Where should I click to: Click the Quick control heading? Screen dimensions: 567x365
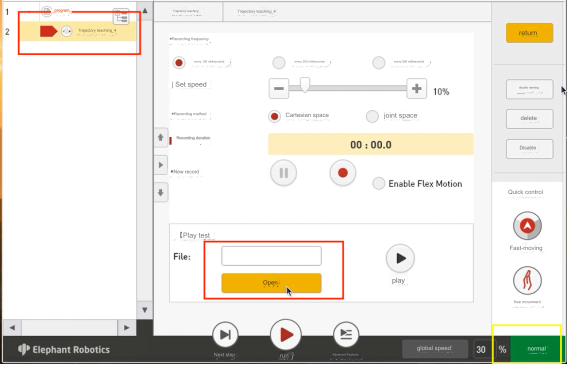525,192
